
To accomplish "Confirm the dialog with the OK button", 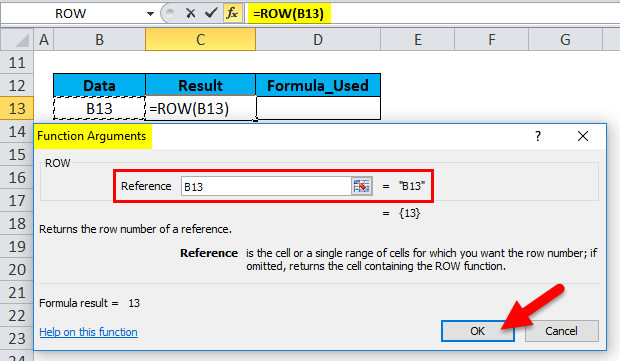I will coord(478,331).
